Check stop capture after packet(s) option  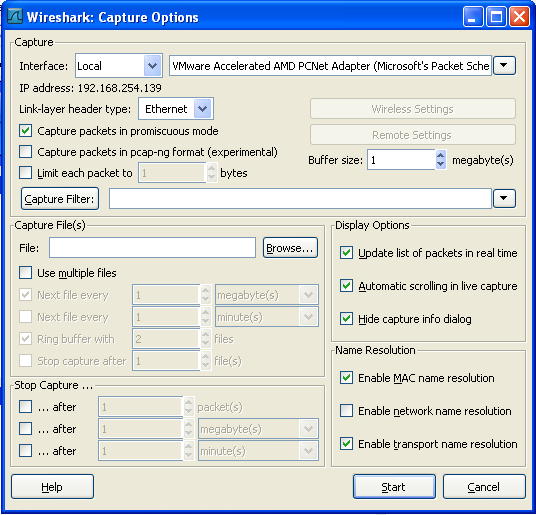(x=26, y=407)
